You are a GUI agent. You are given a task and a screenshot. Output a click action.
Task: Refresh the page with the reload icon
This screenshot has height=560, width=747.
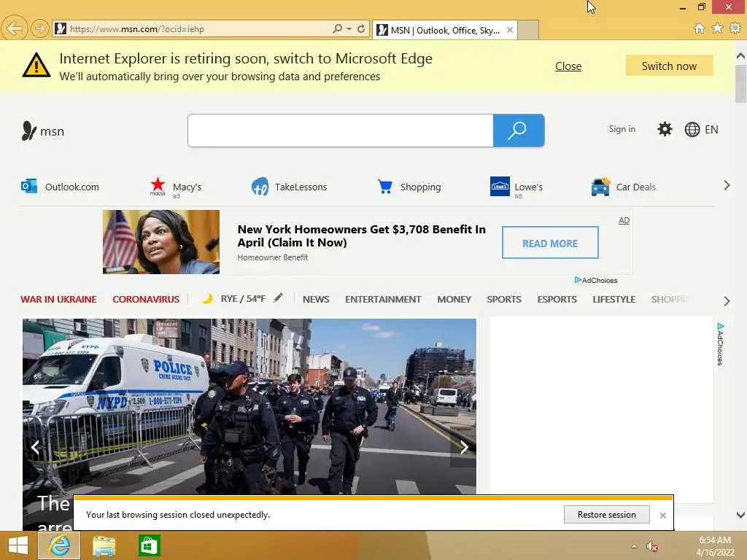point(361,28)
